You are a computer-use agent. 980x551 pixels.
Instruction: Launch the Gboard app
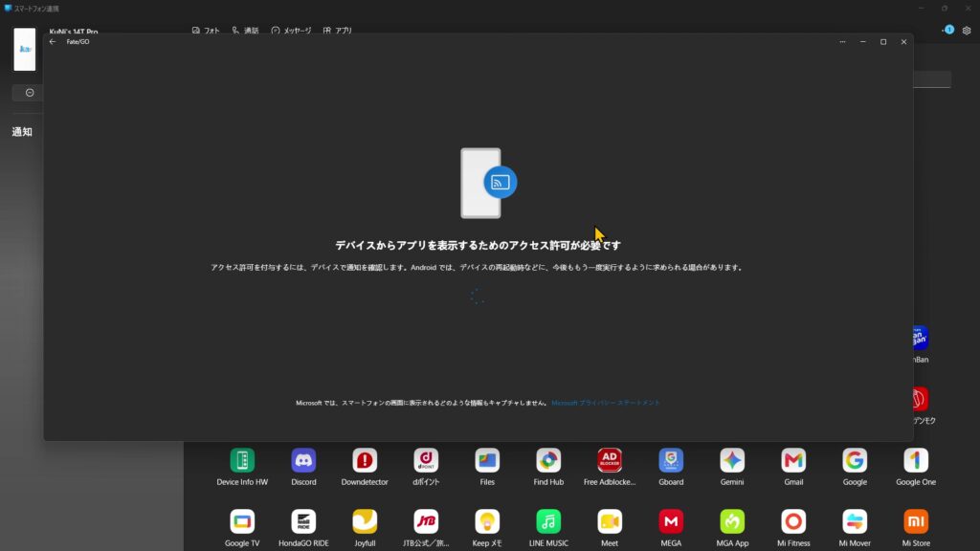(671, 460)
